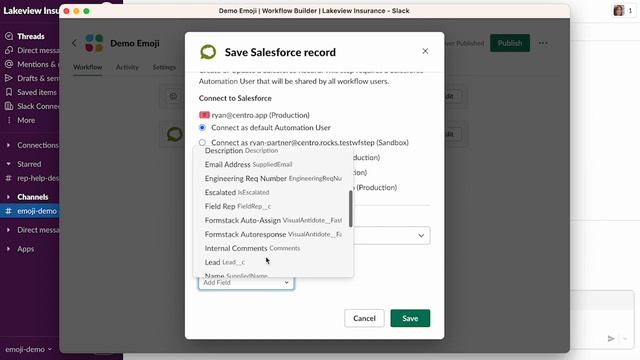Open Threads in the Slack sidebar
640x360 pixels.
tap(30, 36)
